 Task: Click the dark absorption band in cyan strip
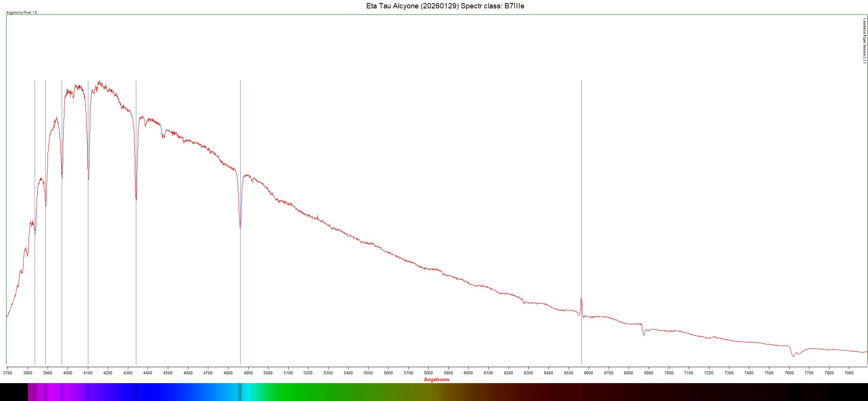click(239, 392)
